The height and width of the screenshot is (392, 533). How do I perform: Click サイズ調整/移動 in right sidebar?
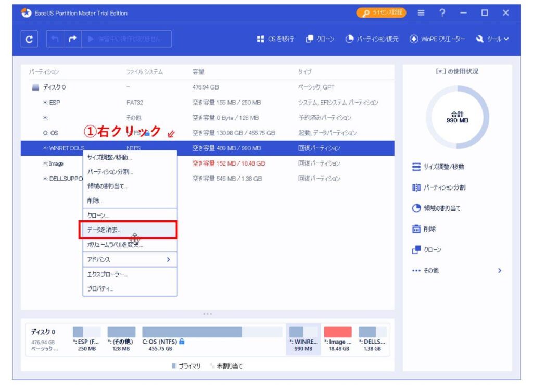438,167
